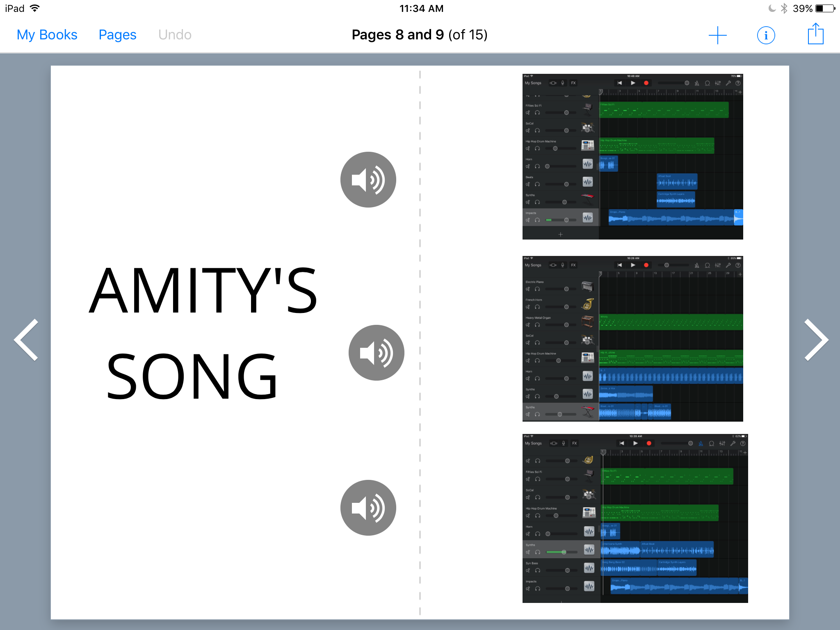The image size is (840, 630).
Task: Mute the Syn Bass track in the bottom screenshot
Action: click(527, 571)
